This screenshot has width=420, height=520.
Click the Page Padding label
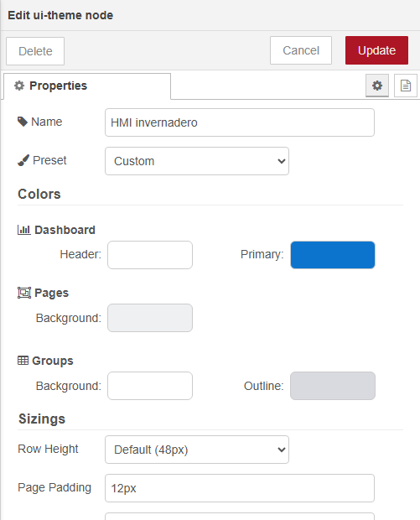54,487
